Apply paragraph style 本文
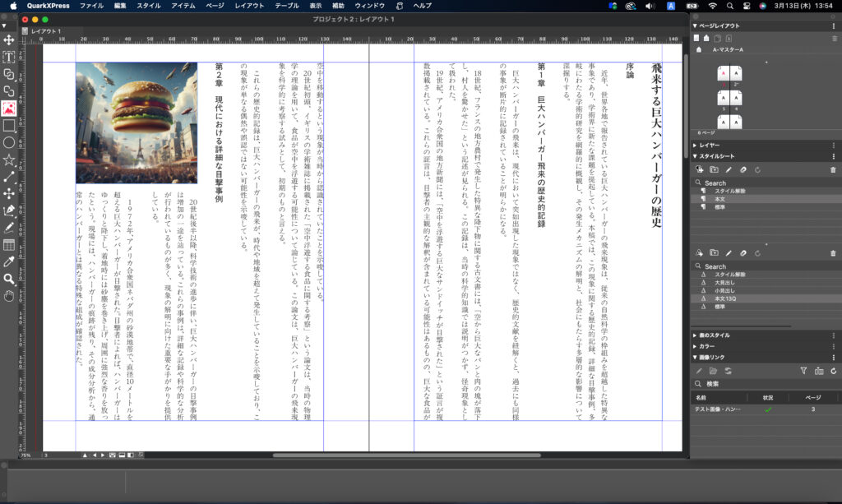Image resolution: width=842 pixels, height=504 pixels. (x=766, y=199)
